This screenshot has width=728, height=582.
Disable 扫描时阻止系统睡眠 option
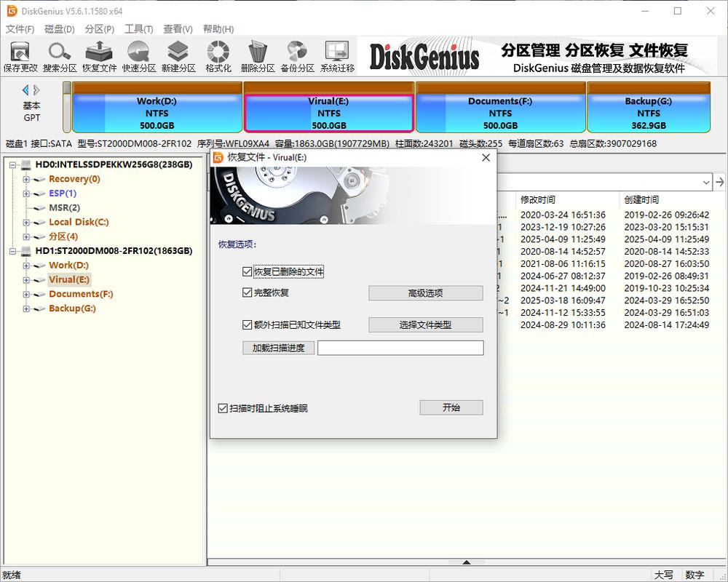pyautogui.click(x=221, y=407)
